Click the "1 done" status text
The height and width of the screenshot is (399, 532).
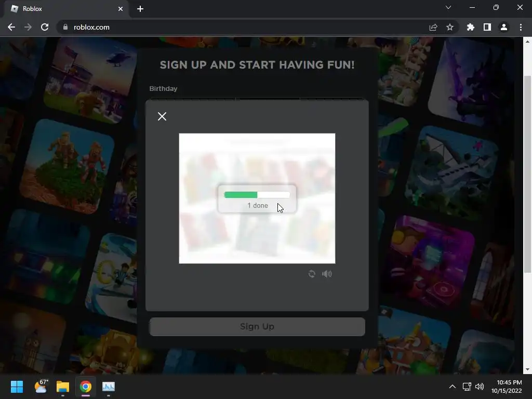pyautogui.click(x=258, y=205)
